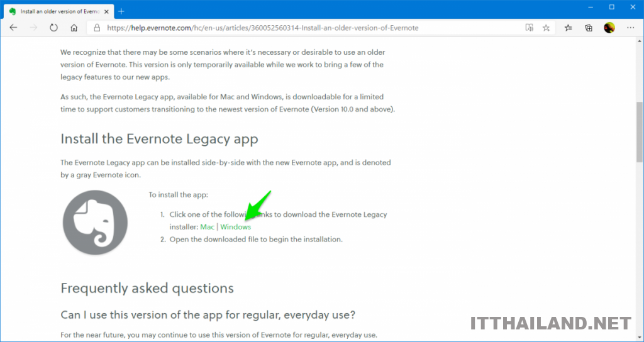The width and height of the screenshot is (644, 342).
Task: Open the user profile avatar
Action: pyautogui.click(x=609, y=28)
